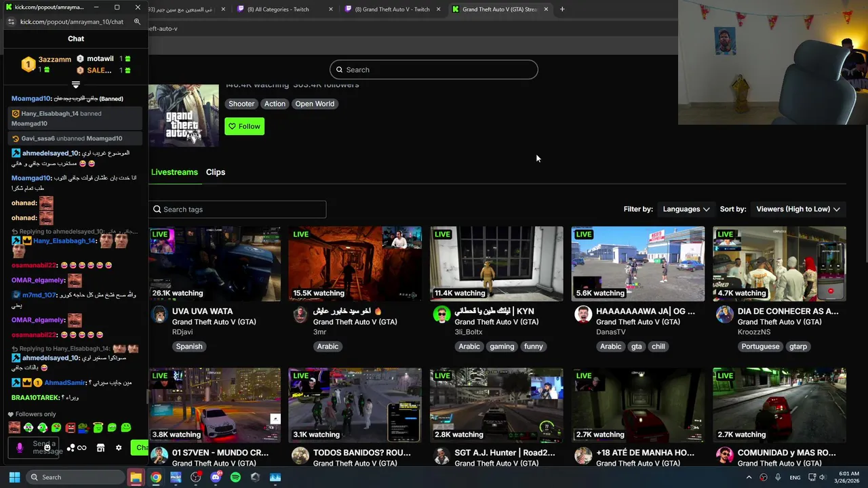Image resolution: width=868 pixels, height=488 pixels.
Task: Open 3mr channel avatar
Action: tap(300, 314)
